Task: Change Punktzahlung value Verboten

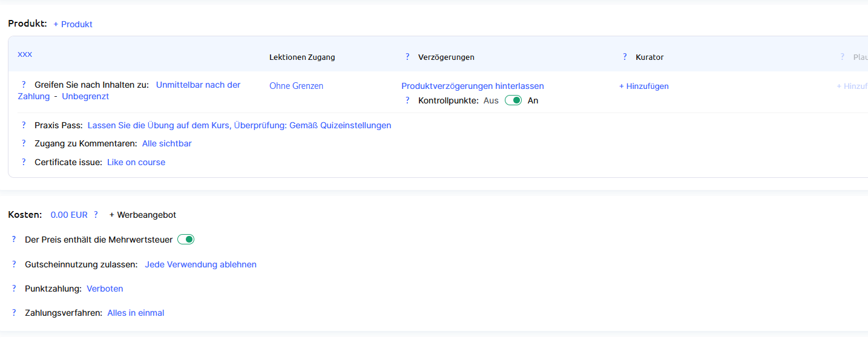Action: point(105,289)
